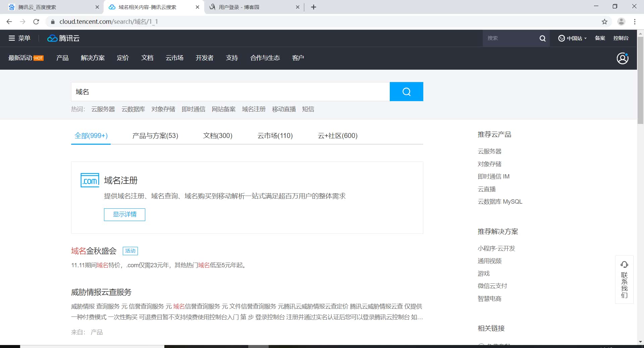Navigate back with the browser arrow
This screenshot has height=348, width=644.
click(9, 21)
